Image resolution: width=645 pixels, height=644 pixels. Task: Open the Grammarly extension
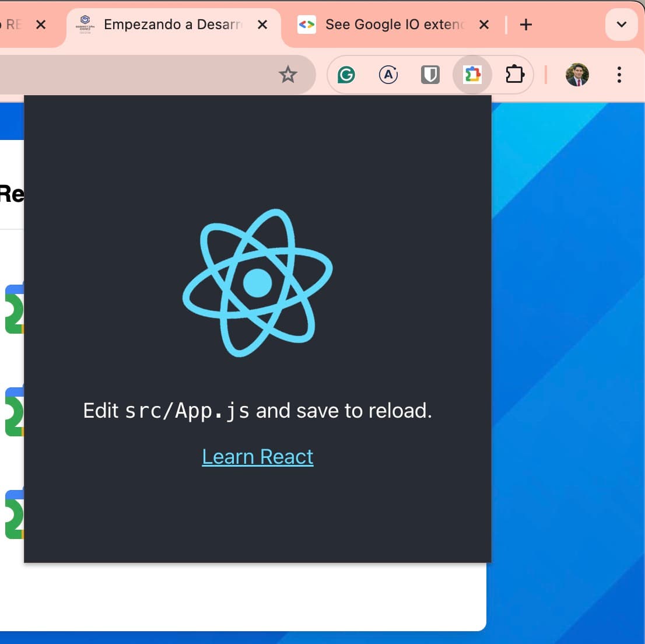(346, 75)
